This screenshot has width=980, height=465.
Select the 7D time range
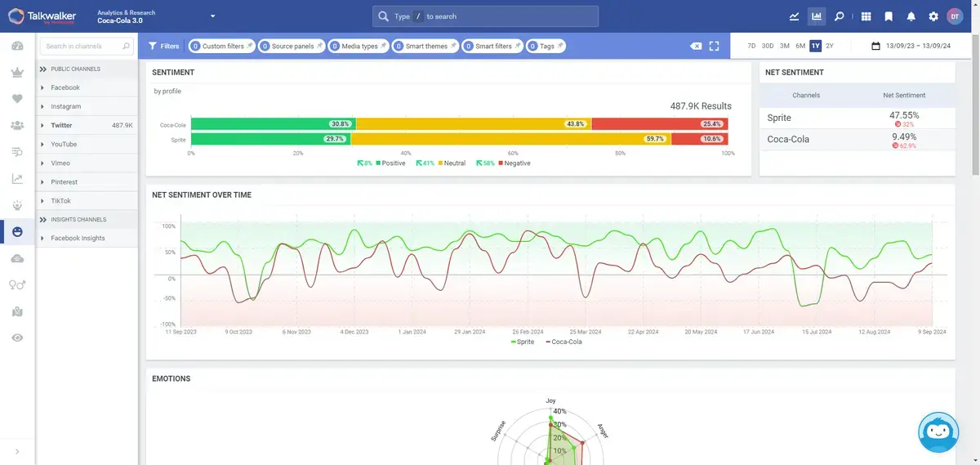click(x=751, y=46)
